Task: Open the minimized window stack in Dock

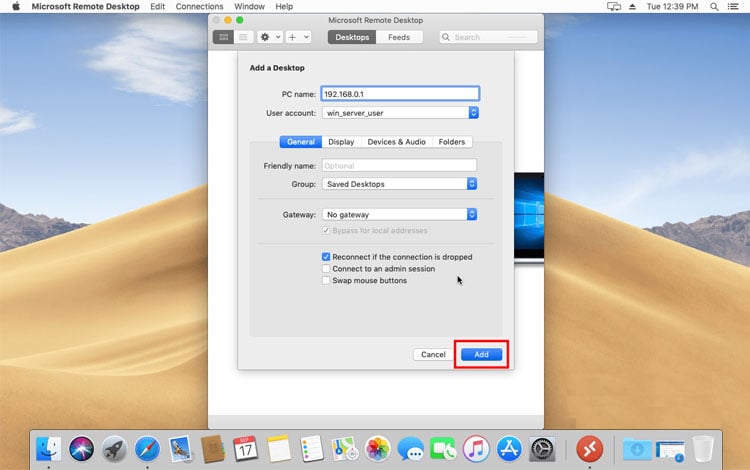Action: point(670,450)
